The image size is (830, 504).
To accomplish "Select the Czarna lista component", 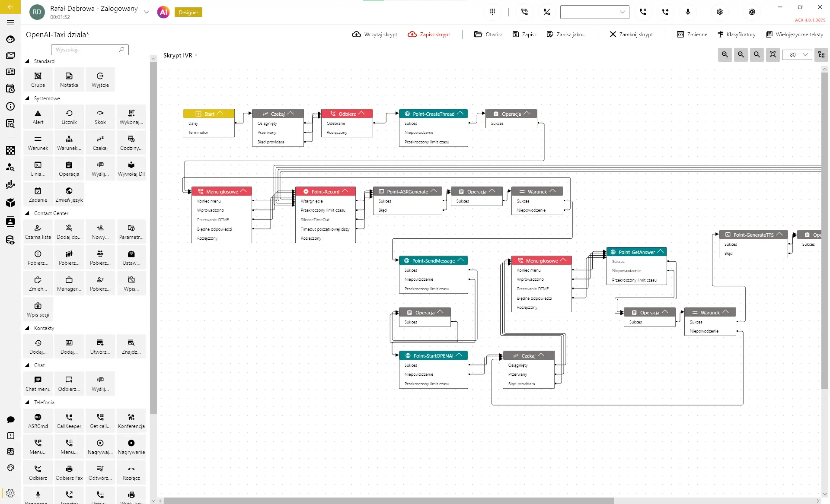I will (x=38, y=231).
